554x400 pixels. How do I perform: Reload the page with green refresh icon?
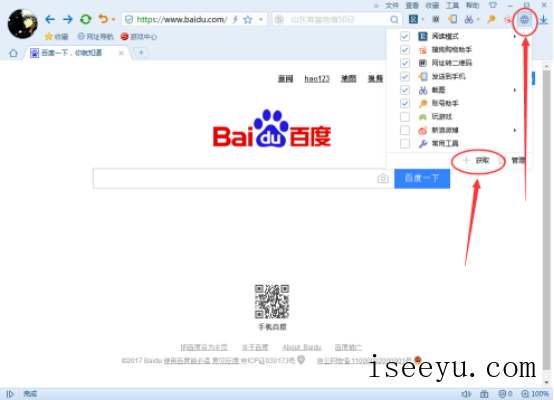coord(86,19)
